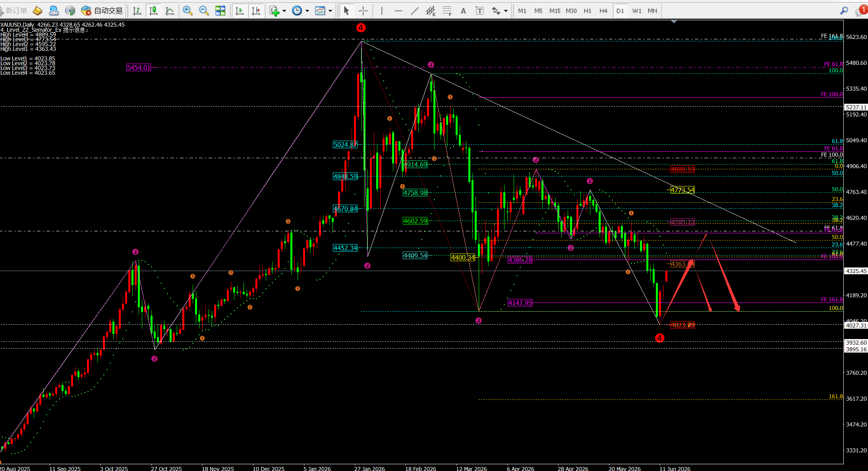Viewport: 868px width, 471px height.
Task: Toggle candlestick chart mode
Action: [153, 11]
